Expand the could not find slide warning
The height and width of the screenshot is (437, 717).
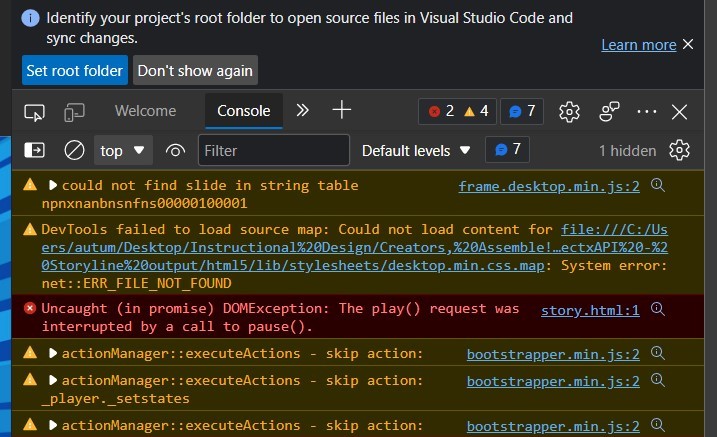53,185
